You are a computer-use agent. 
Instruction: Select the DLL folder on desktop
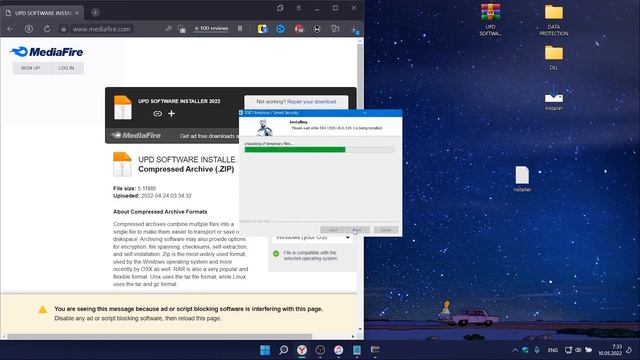pos(553,57)
